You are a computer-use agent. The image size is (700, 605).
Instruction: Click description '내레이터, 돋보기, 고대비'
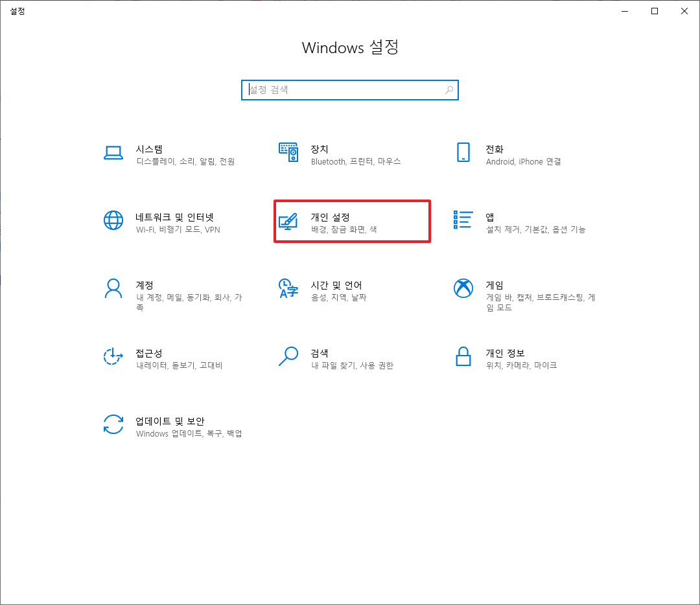click(180, 366)
